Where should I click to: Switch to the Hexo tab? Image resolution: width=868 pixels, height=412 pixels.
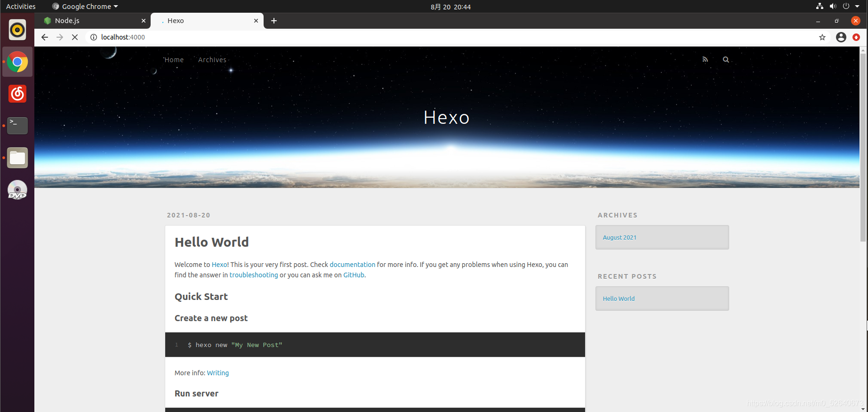207,21
